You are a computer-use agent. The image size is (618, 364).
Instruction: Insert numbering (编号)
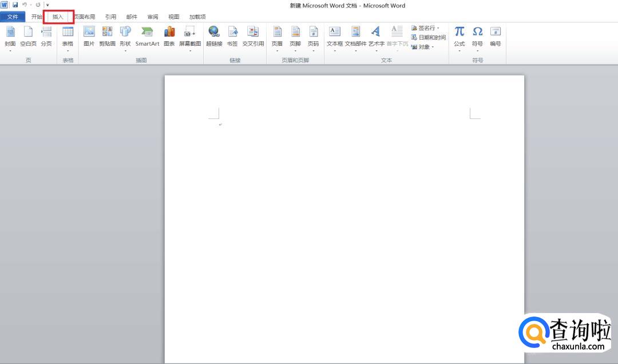tap(496, 37)
